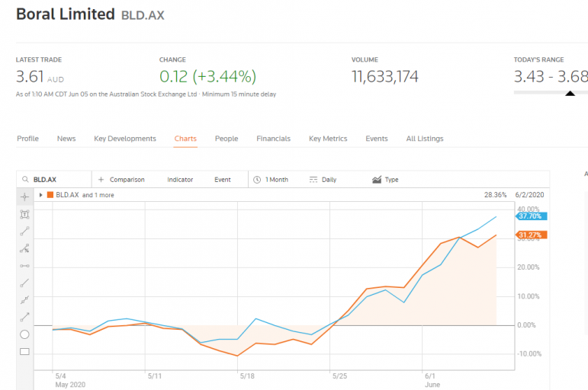The width and height of the screenshot is (588, 390).
Task: Select the arrow drawing tool
Action: 24,316
